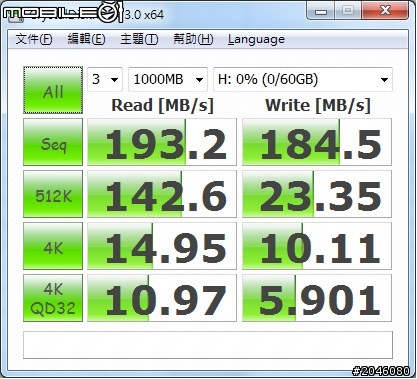Maximize the benchmark window
This screenshot has width=417, height=379.
pos(348,11)
